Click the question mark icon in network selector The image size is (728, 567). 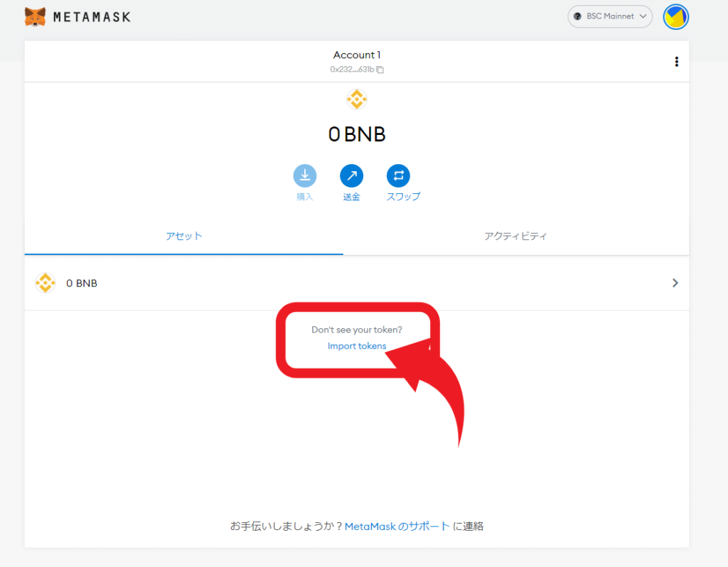point(577,16)
